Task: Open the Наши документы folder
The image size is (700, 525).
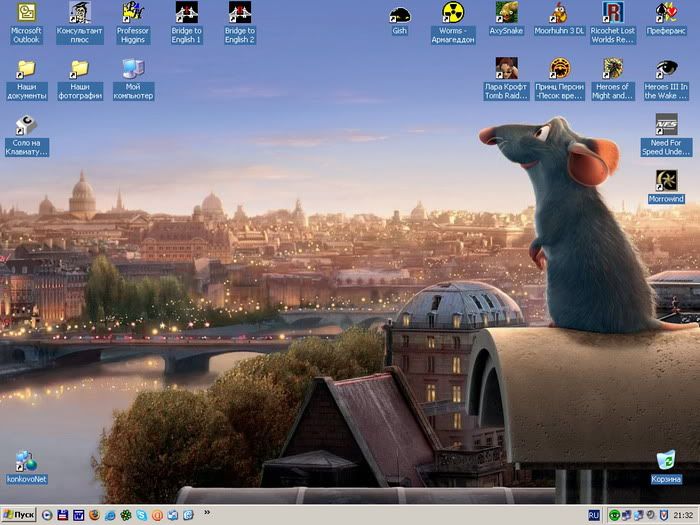Action: (27, 79)
